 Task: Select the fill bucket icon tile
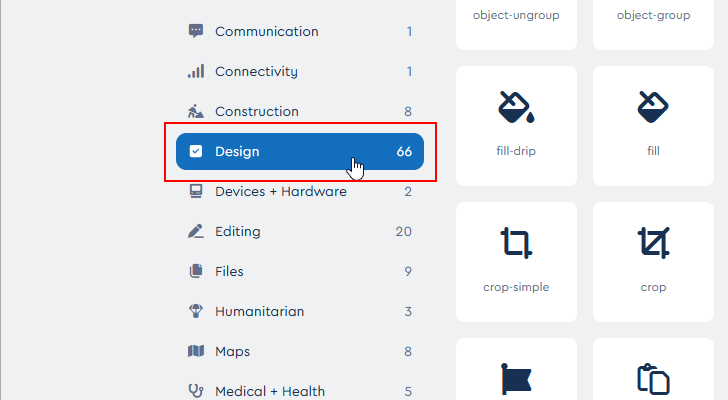coord(653,124)
